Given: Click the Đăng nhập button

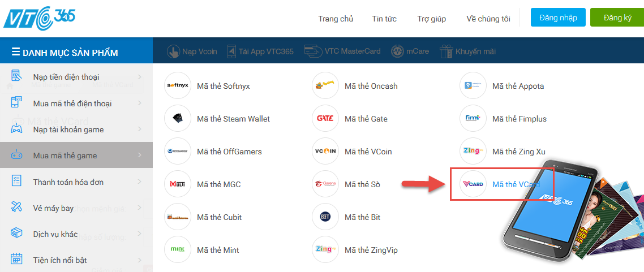Looking at the screenshot, I should pyautogui.click(x=558, y=18).
